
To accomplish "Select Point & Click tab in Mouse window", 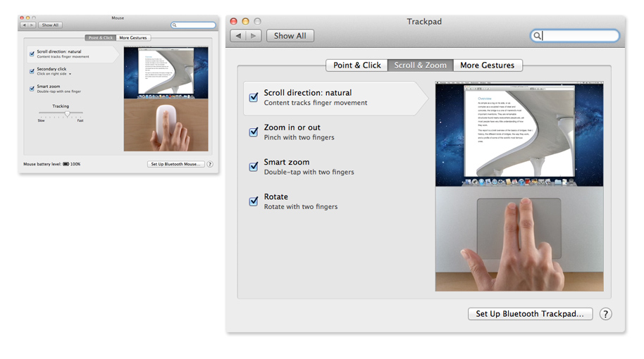I will pos(101,38).
